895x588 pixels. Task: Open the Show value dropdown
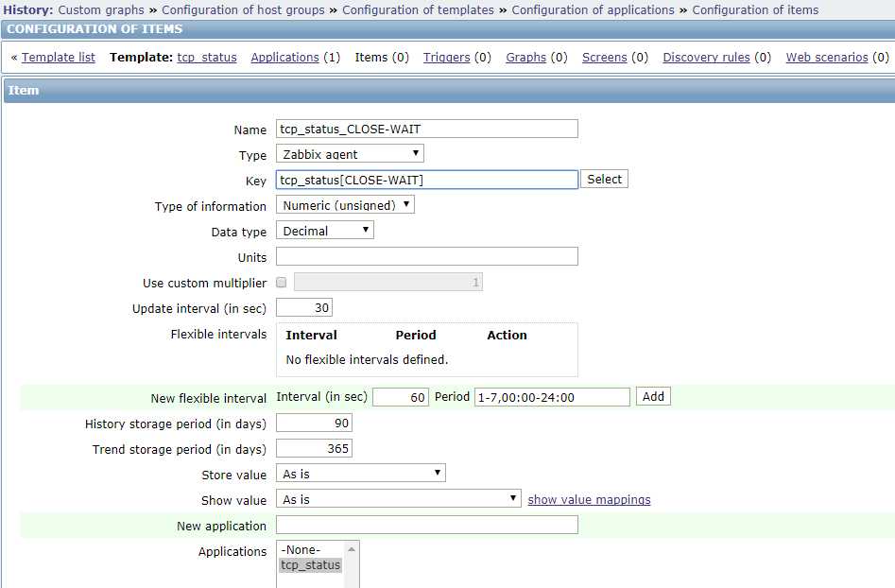tap(399, 499)
